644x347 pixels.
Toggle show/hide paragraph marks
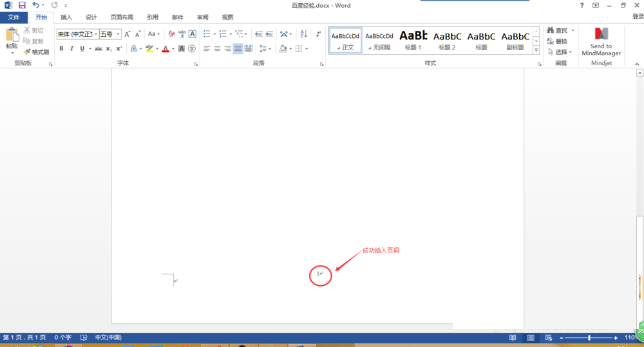(x=318, y=34)
